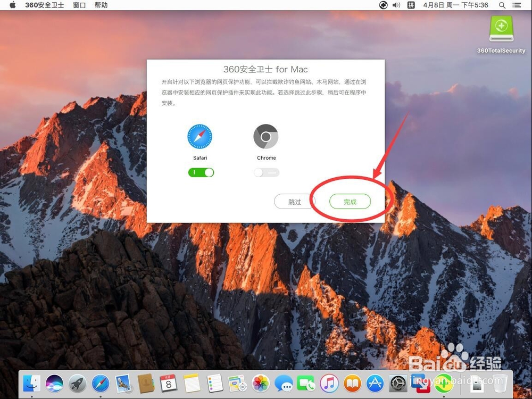Open the Pinyin input method menu
Viewport: 532px width, 399px height.
coord(411,5)
